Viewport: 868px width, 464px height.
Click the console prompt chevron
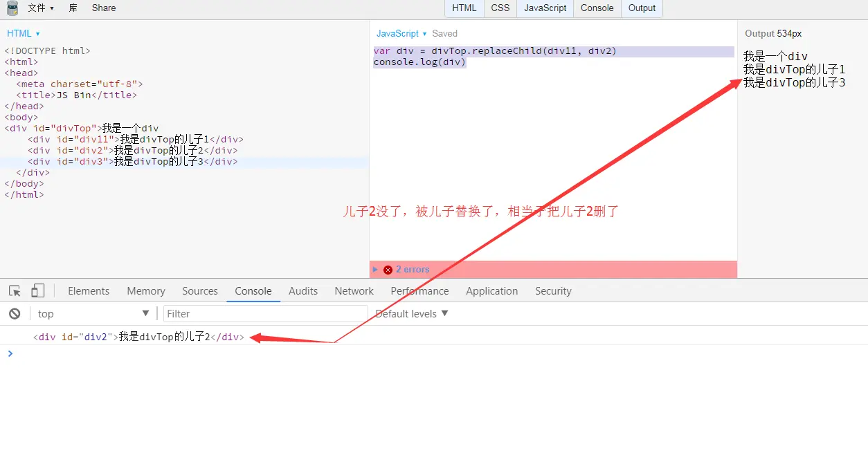[x=10, y=353]
